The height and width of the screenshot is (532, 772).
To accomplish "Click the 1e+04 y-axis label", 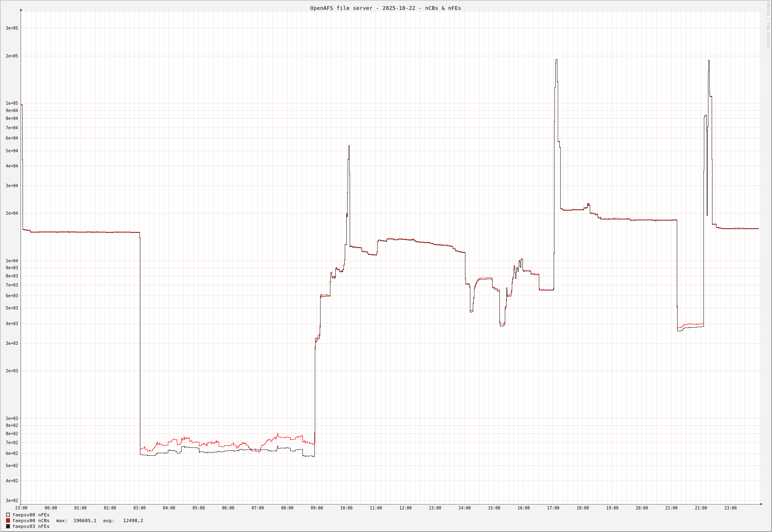I will (12, 261).
